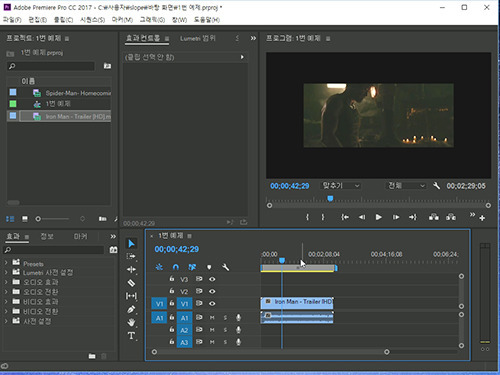500x375 pixels.
Task: Open the File menu
Action: coord(12,20)
